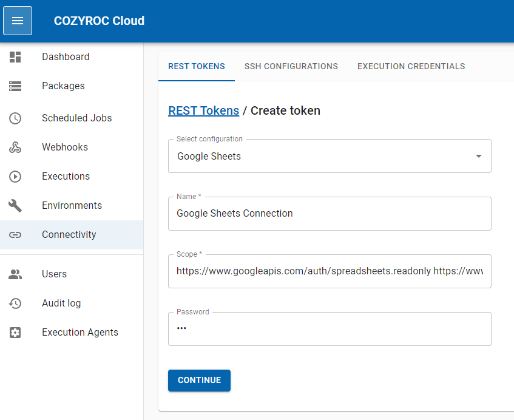Click the Audit log history icon
514x420 pixels.
(x=15, y=303)
